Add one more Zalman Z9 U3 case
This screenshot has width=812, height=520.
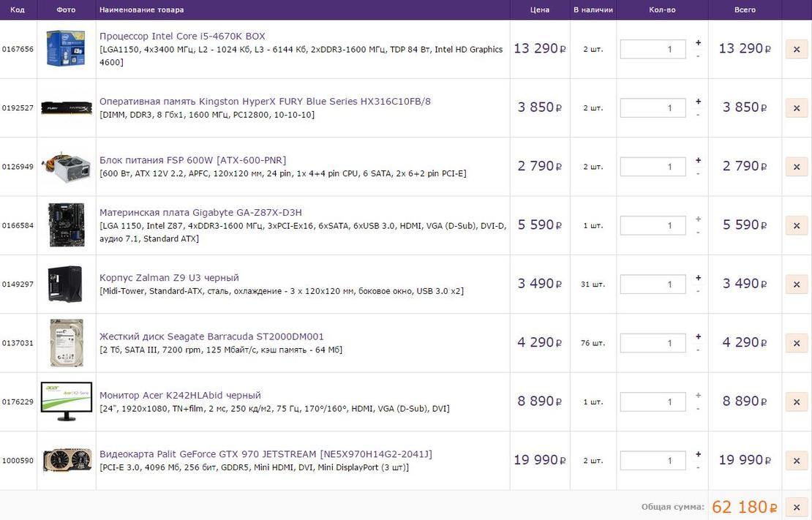point(698,278)
